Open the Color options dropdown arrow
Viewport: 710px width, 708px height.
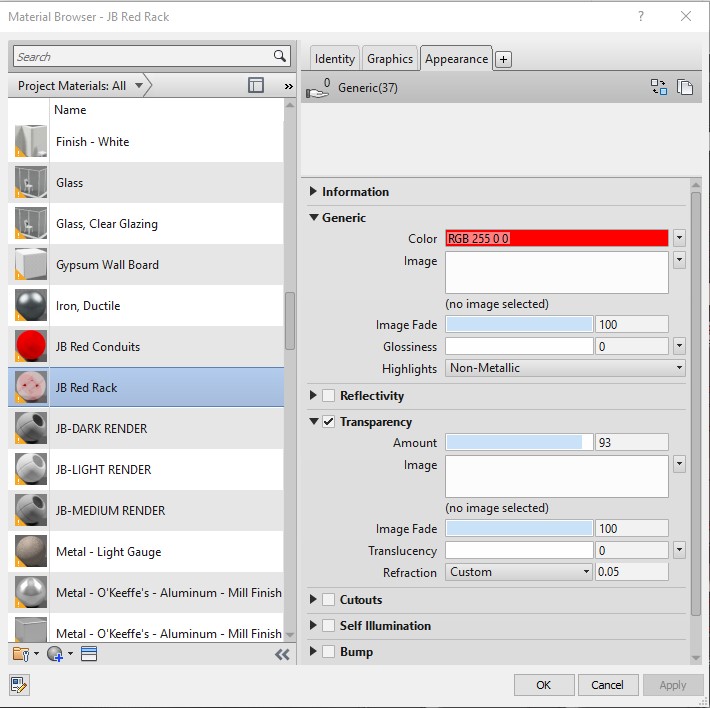pyautogui.click(x=679, y=238)
